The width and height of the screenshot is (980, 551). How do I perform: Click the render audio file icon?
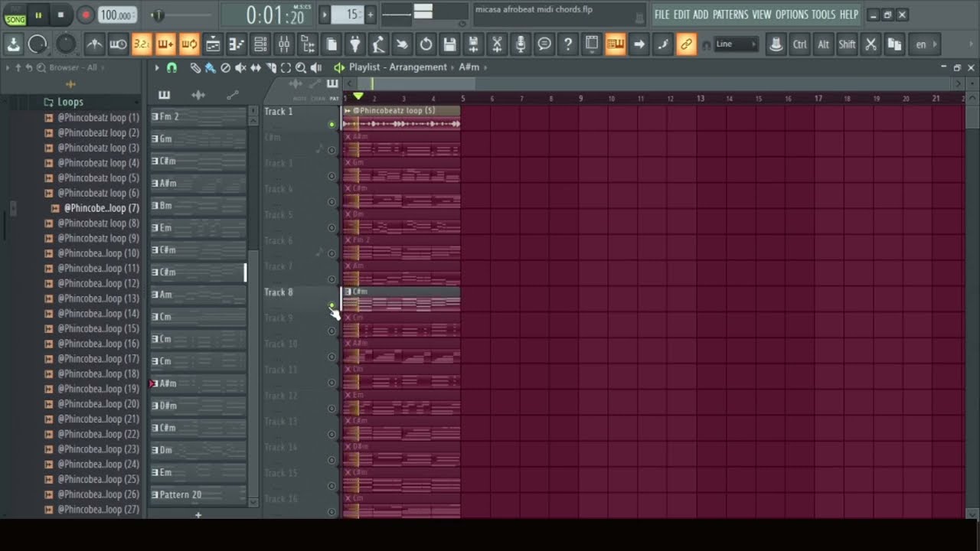point(473,44)
